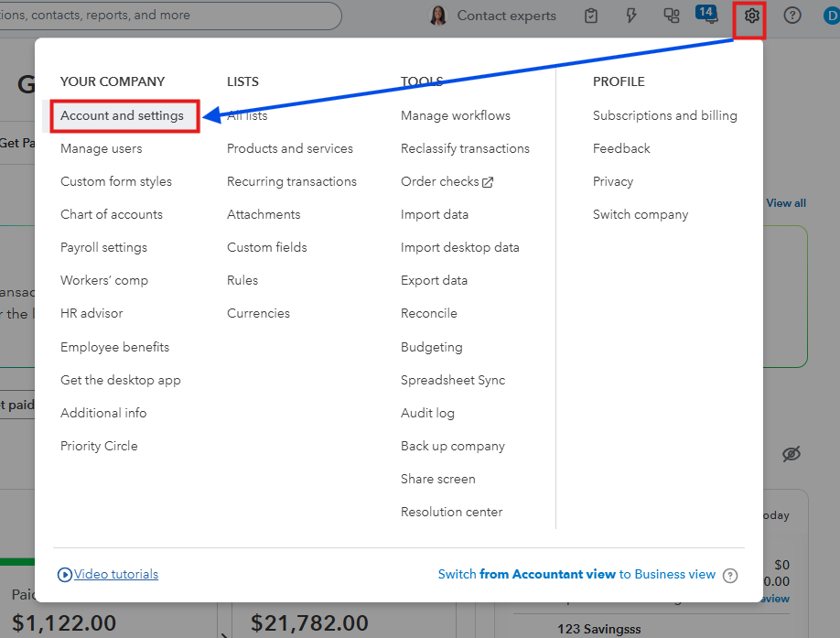Open the Video tutorials link

point(116,574)
